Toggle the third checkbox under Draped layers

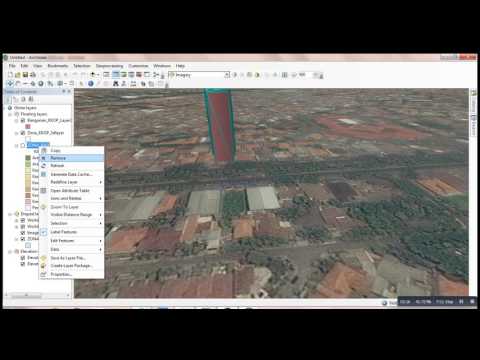pyautogui.click(x=23, y=233)
